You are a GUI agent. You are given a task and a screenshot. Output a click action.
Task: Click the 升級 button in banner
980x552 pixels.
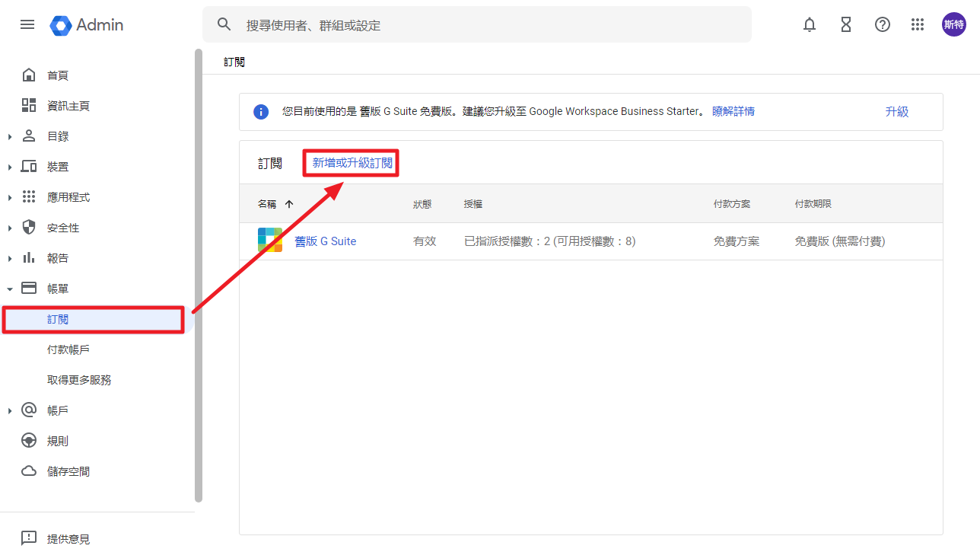897,112
